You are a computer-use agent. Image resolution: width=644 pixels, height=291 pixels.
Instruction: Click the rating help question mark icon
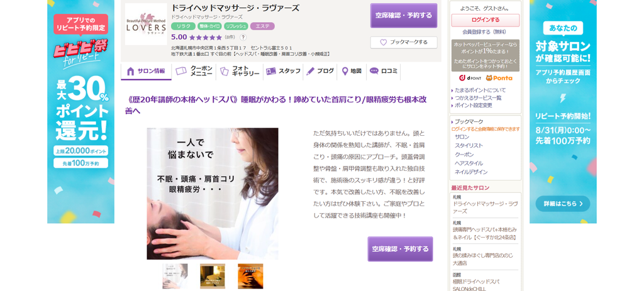(x=243, y=37)
